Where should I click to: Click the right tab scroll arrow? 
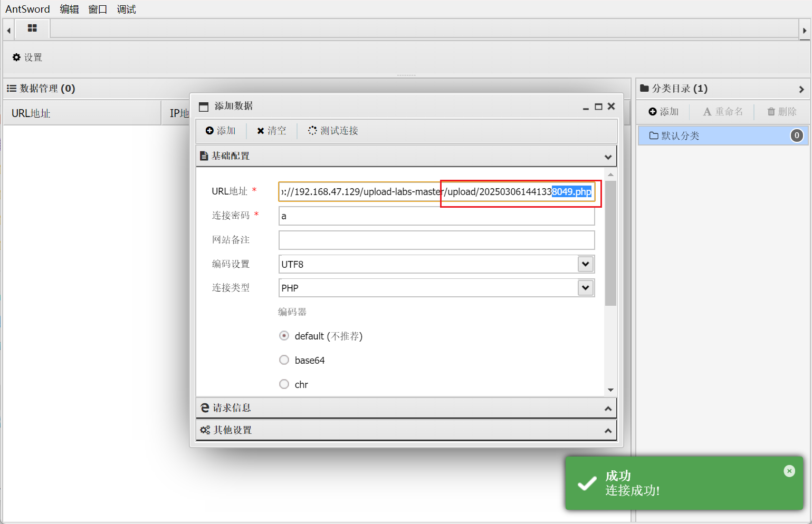[x=805, y=31]
